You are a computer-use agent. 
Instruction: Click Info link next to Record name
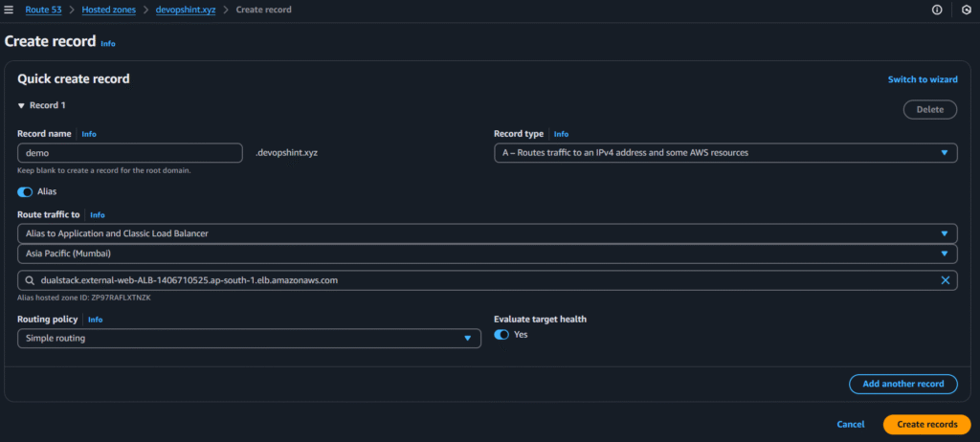89,134
